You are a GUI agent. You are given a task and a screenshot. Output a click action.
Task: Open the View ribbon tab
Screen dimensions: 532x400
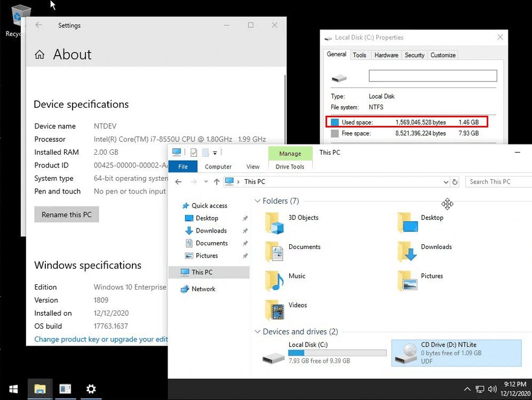tap(253, 166)
